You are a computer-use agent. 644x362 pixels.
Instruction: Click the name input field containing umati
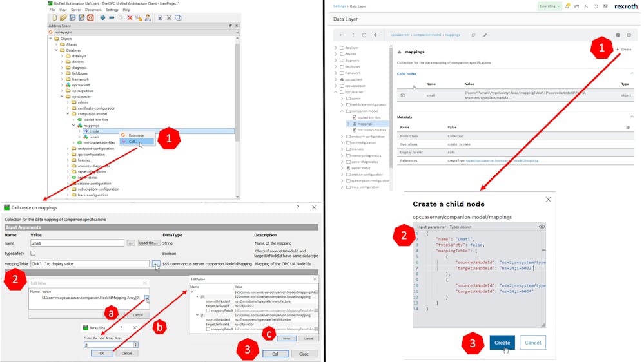pos(77,243)
